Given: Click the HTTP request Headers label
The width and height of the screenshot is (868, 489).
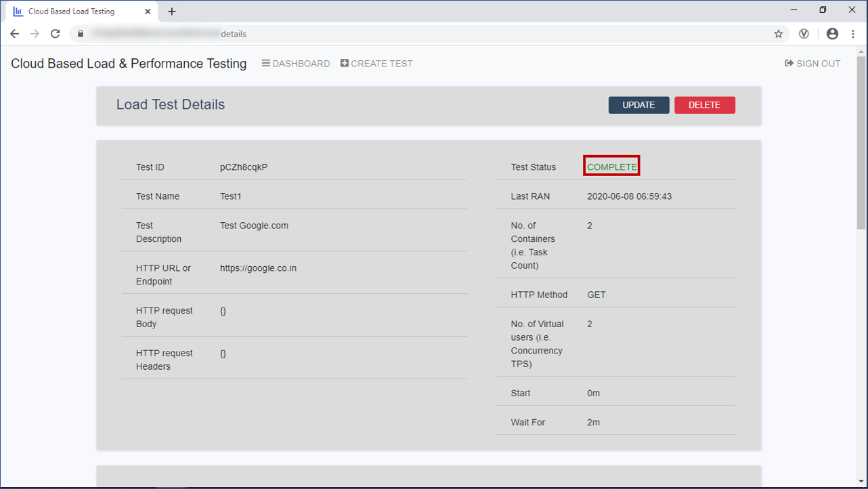Looking at the screenshot, I should [165, 360].
